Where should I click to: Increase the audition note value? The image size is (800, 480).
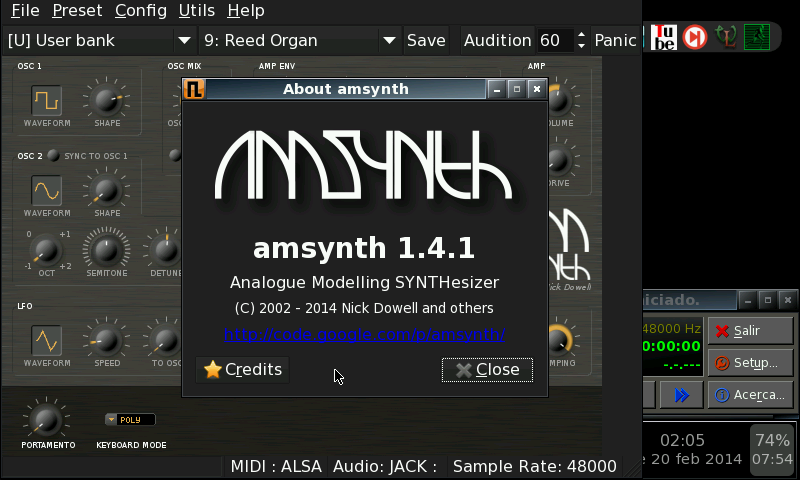coord(581,34)
